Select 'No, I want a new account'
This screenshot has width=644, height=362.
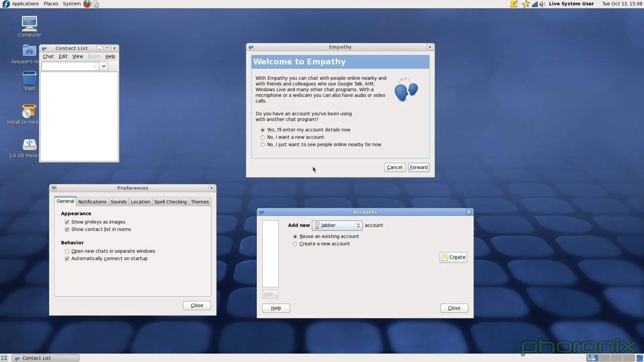point(292,137)
